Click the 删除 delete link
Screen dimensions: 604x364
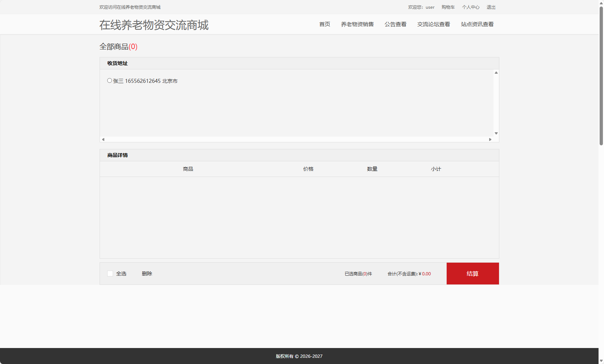(x=147, y=274)
